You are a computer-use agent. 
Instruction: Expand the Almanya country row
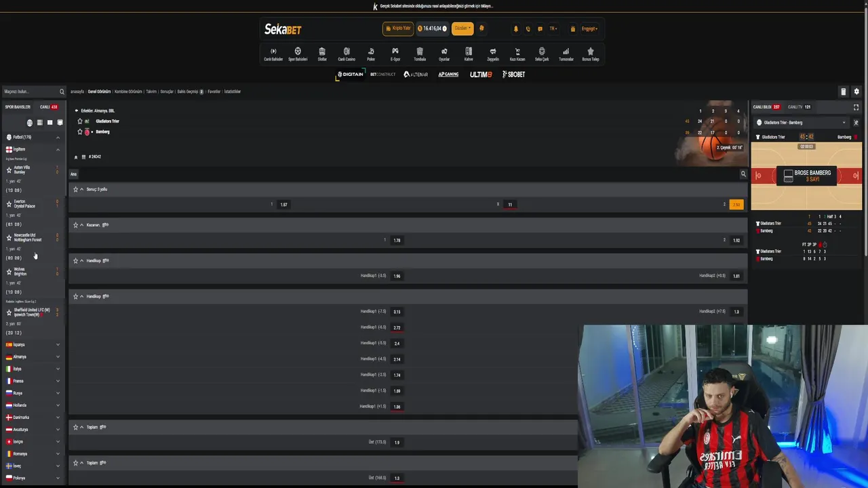(x=33, y=357)
